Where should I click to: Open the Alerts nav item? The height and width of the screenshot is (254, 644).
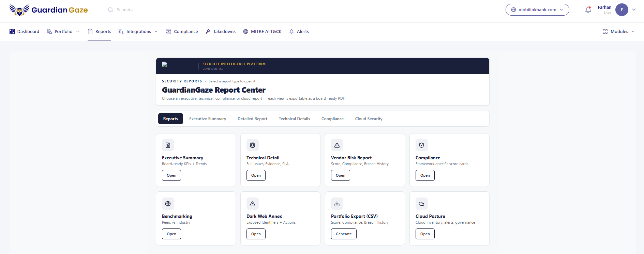click(x=299, y=32)
